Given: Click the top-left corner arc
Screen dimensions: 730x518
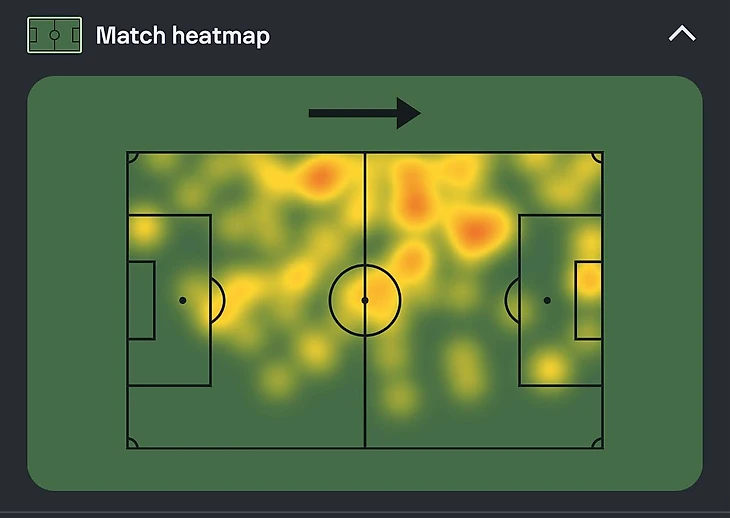Looking at the screenshot, I should click(131, 157).
